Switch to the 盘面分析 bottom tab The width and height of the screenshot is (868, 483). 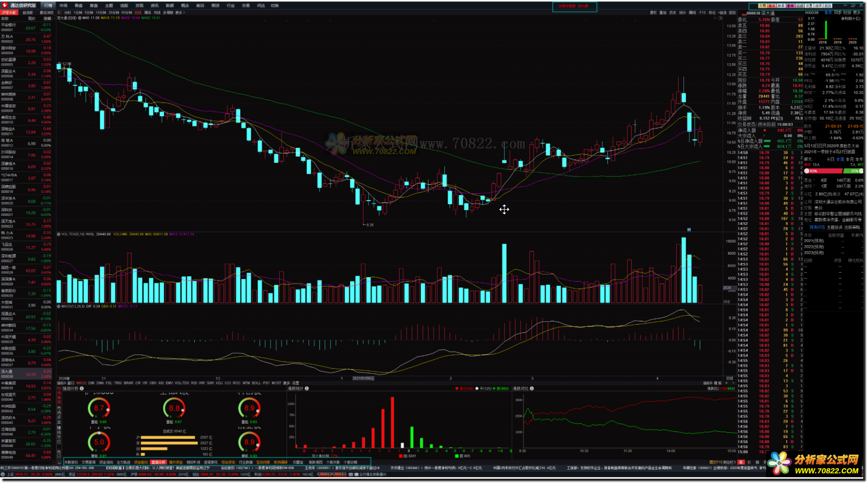click(x=158, y=462)
